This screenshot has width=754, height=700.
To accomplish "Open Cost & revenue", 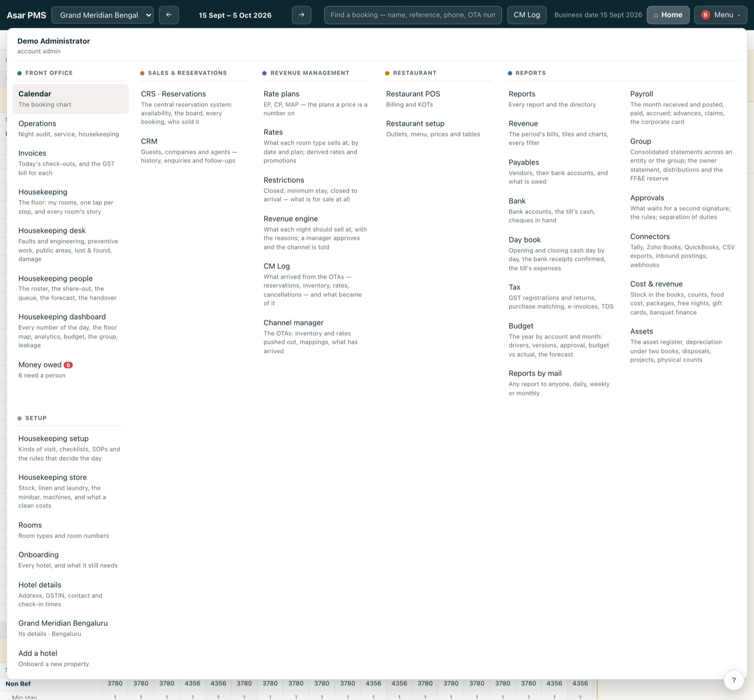I will pos(683,298).
